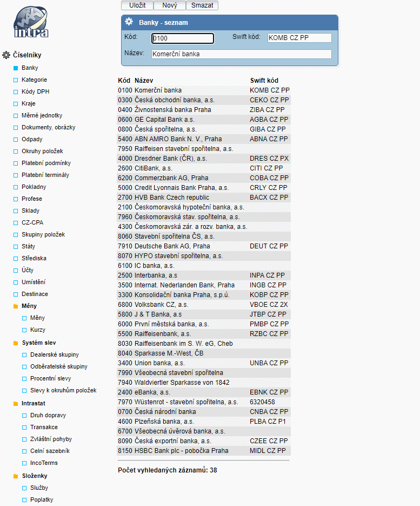Focus the Název input field
Screen dimensions: 420x506
(242, 54)
